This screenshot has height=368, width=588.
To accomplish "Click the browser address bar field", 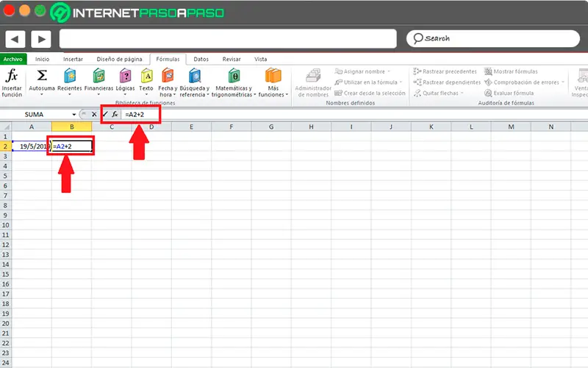I will (228, 39).
